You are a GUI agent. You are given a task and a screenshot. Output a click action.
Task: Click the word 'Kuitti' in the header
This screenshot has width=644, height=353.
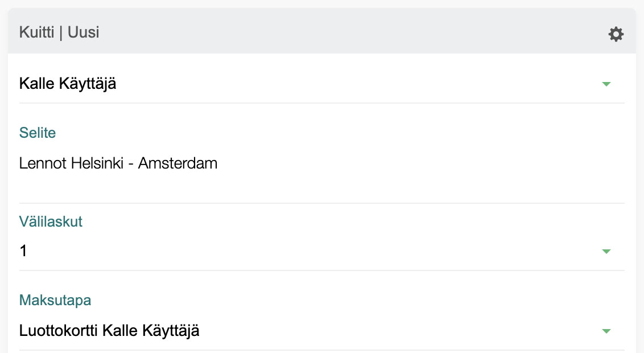(x=36, y=32)
